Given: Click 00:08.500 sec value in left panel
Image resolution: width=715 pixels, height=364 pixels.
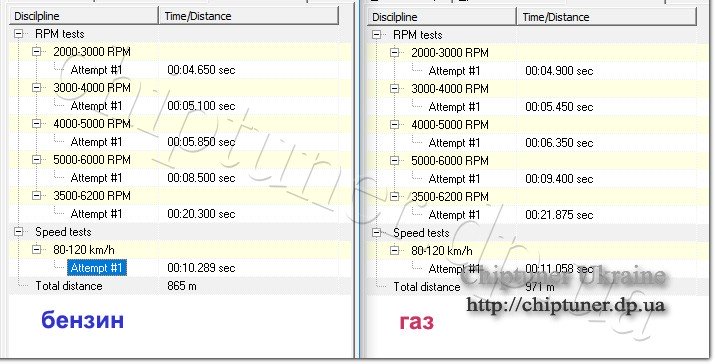Looking at the screenshot, I should pyautogui.click(x=201, y=178).
